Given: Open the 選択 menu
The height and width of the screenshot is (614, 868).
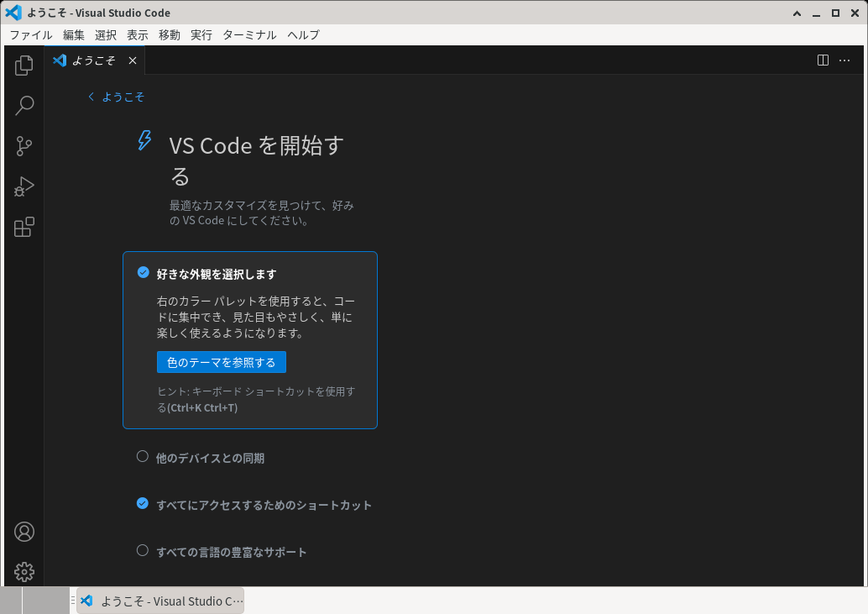Looking at the screenshot, I should [x=106, y=35].
